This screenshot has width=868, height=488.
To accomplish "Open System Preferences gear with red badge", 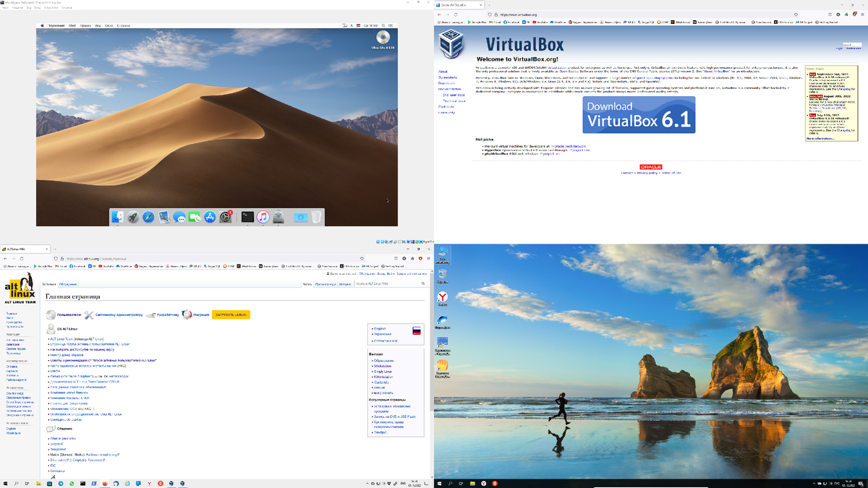I will (x=225, y=216).
